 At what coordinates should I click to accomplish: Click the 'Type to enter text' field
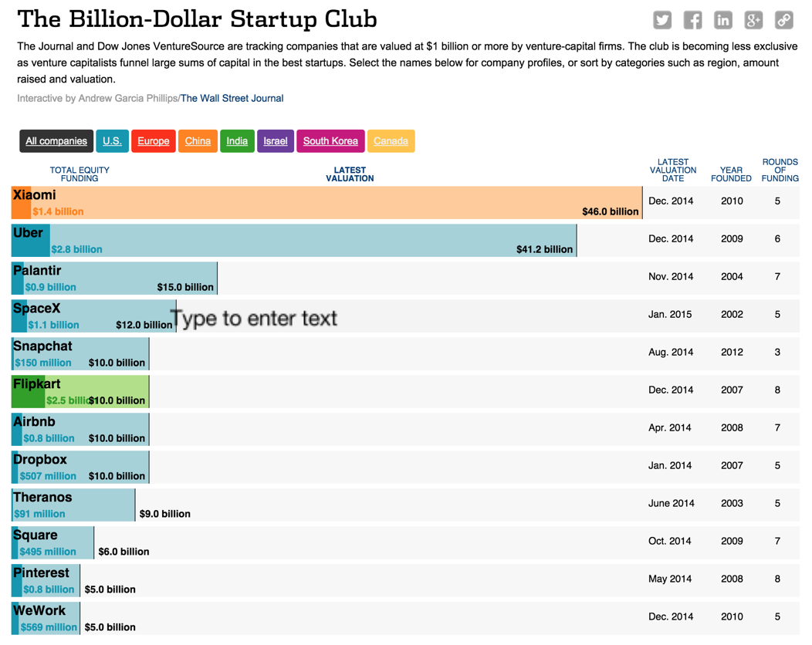254,318
